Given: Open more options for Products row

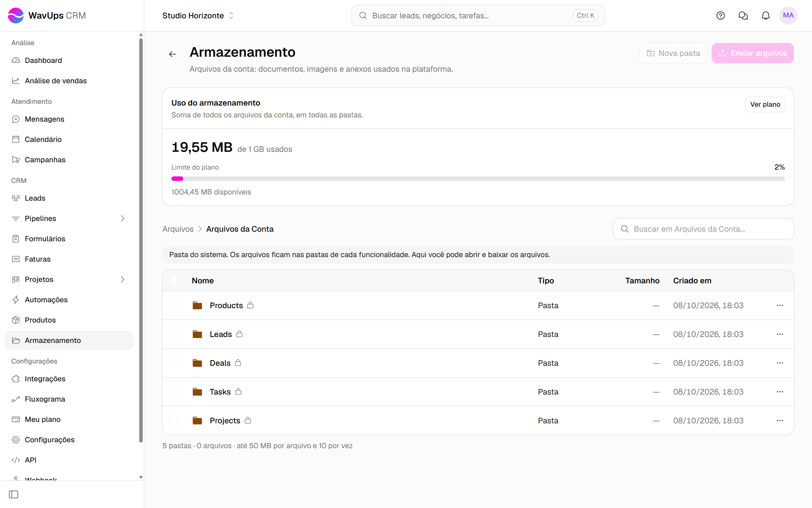Looking at the screenshot, I should (780, 305).
